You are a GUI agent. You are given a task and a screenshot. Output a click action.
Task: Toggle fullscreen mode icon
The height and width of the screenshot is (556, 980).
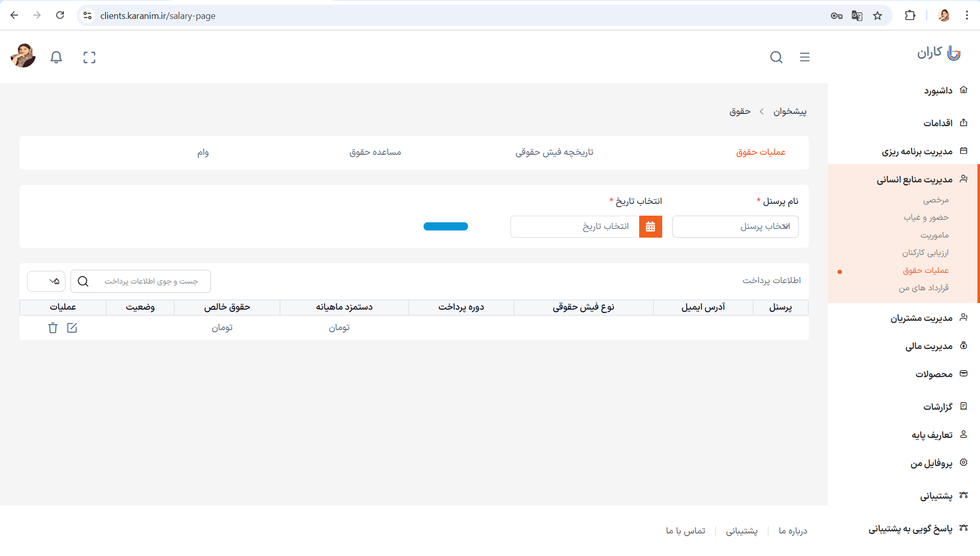click(x=89, y=57)
